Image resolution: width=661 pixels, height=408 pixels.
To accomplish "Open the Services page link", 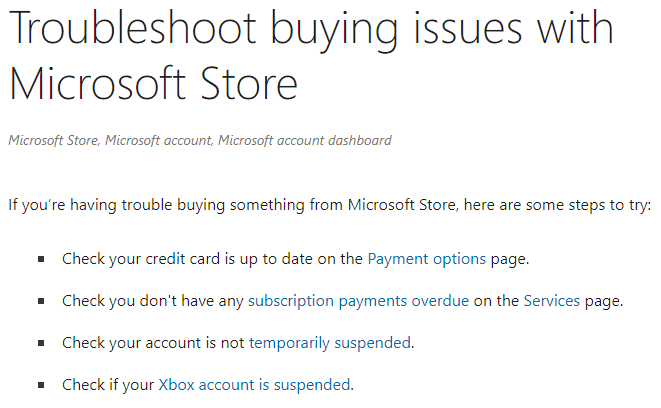I will point(552,301).
